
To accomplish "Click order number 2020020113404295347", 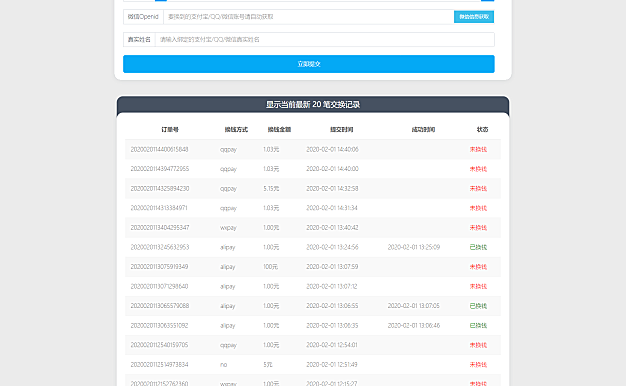I will point(160,228).
